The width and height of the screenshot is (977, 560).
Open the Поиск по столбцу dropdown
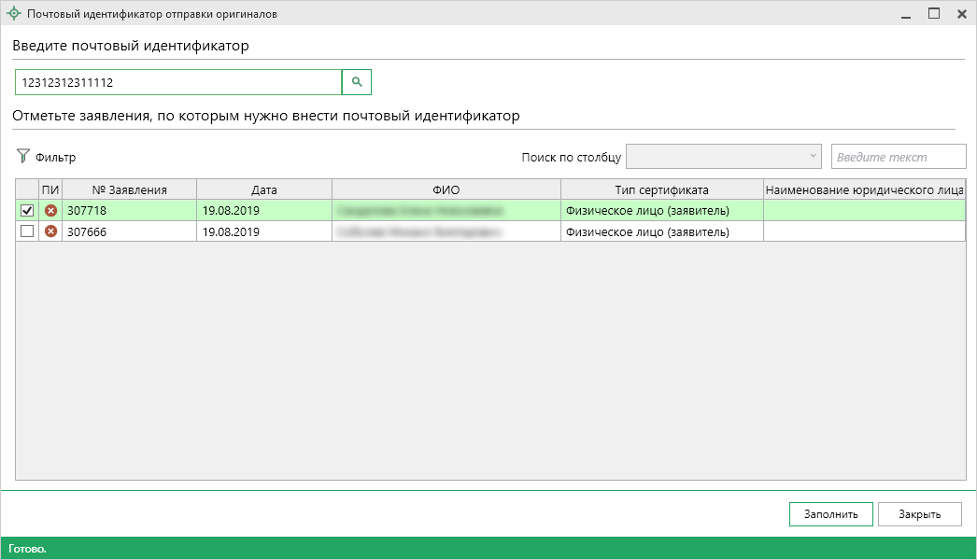(x=724, y=157)
